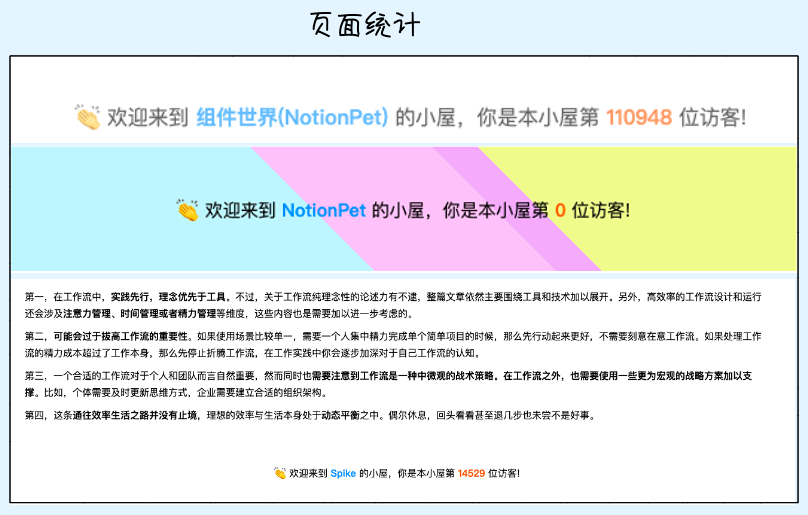Screen dimensions: 808x515
Task: Click the small clapping emoji beside Spike greeting
Action: (x=280, y=473)
